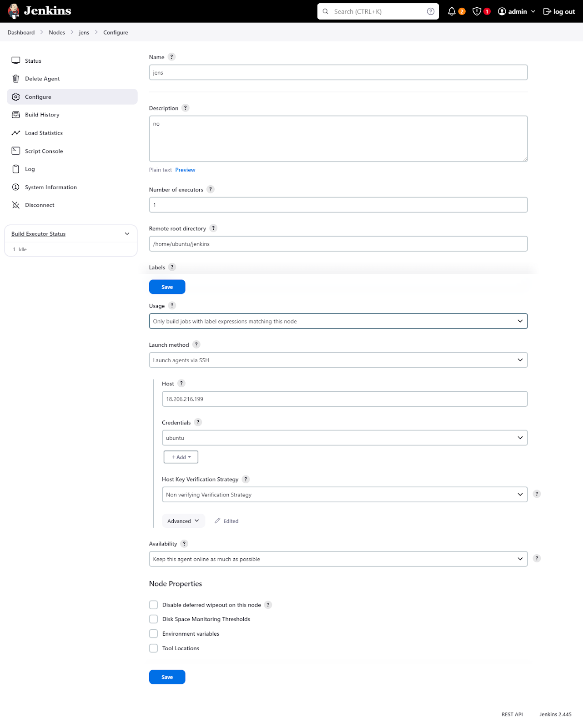Viewport: 583px width, 728px height.
Task: Enable Disable deferred wipeout on this node
Action: coord(154,605)
